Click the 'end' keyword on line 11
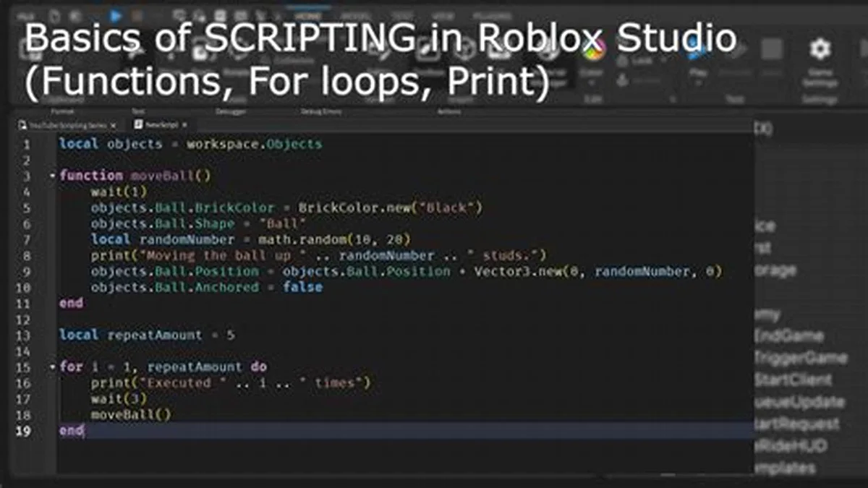Screen dimensions: 868x488 point(71,304)
